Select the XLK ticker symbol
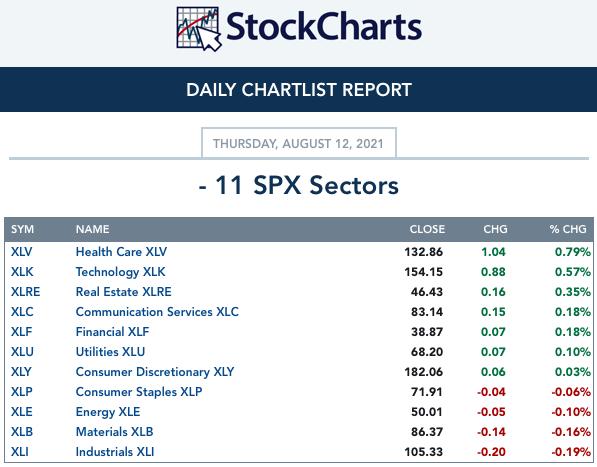This screenshot has height=467, width=597. tap(22, 272)
